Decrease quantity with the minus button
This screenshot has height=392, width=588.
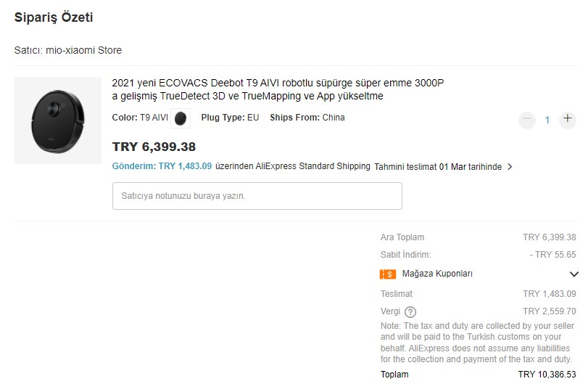[527, 120]
